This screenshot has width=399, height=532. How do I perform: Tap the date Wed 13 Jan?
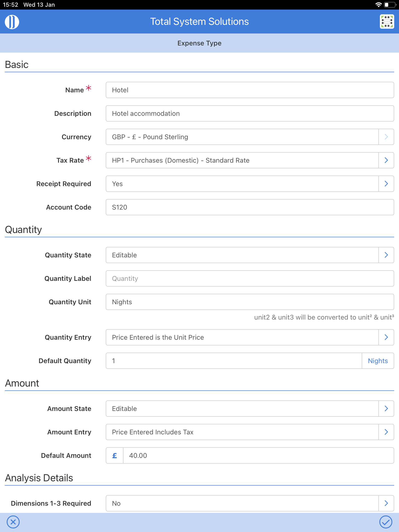[39, 5]
